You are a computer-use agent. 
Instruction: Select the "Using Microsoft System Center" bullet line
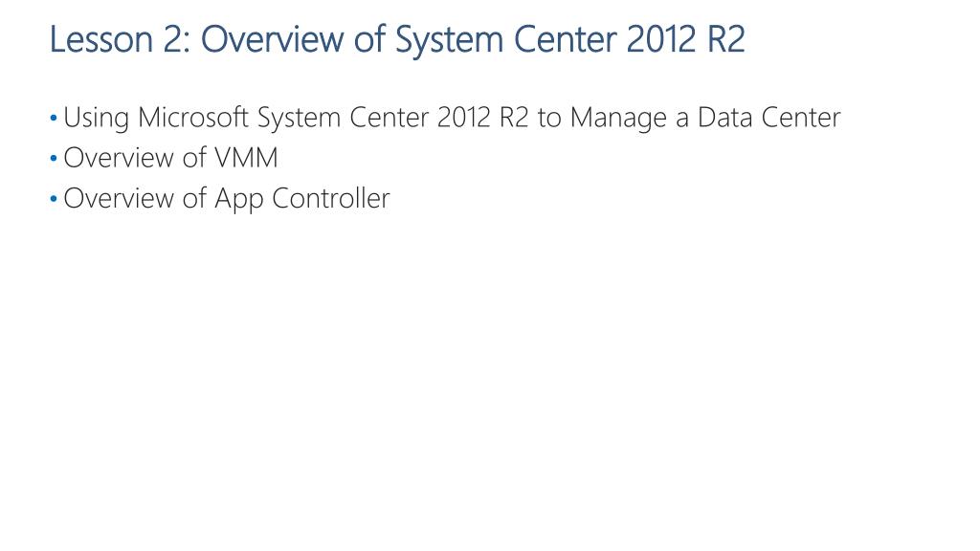tap(452, 119)
